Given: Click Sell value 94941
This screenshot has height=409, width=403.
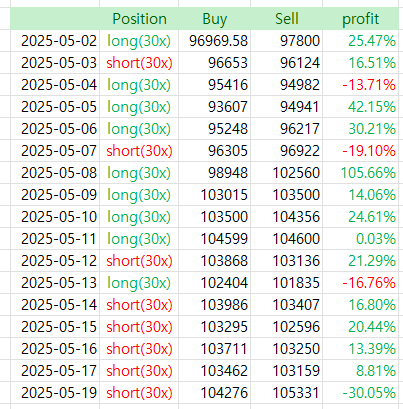Looking at the screenshot, I should tap(286, 107).
